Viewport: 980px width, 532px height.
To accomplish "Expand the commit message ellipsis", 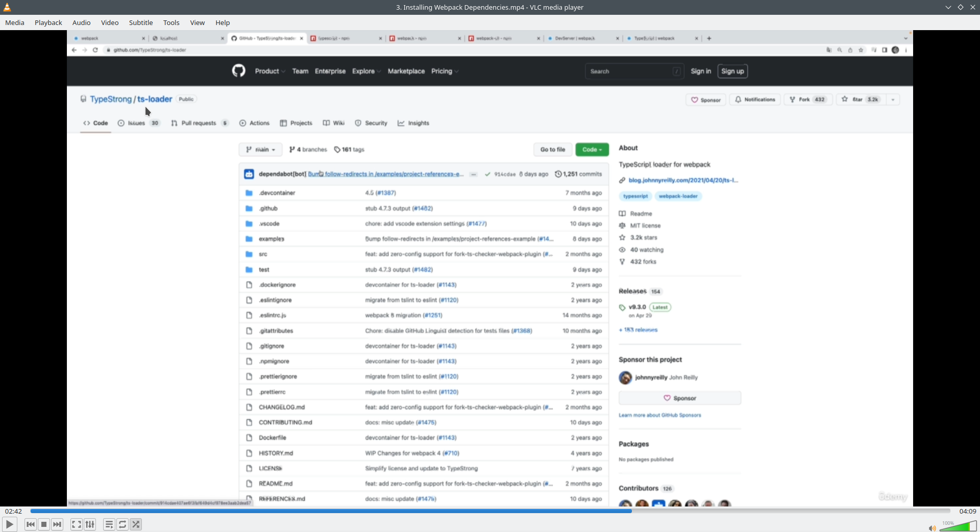I will coord(473,174).
